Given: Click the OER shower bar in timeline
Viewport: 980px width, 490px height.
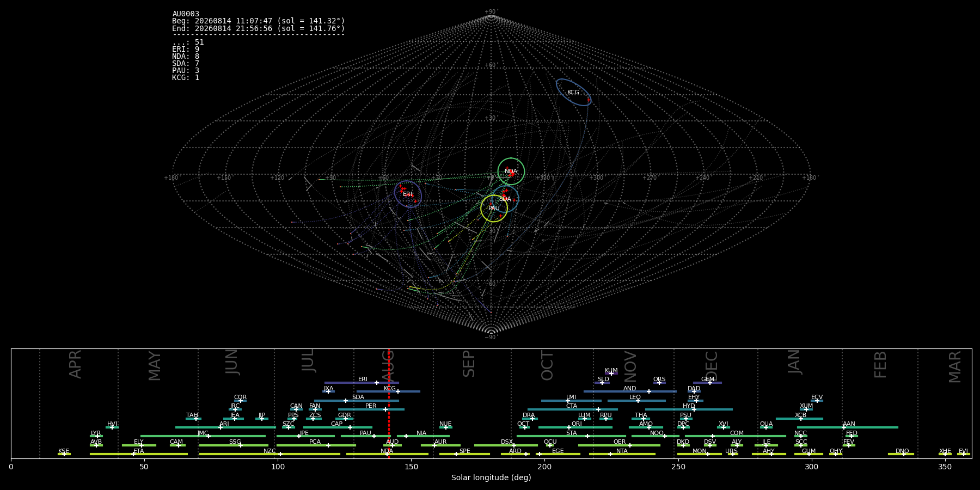Looking at the screenshot, I should click(x=619, y=445).
